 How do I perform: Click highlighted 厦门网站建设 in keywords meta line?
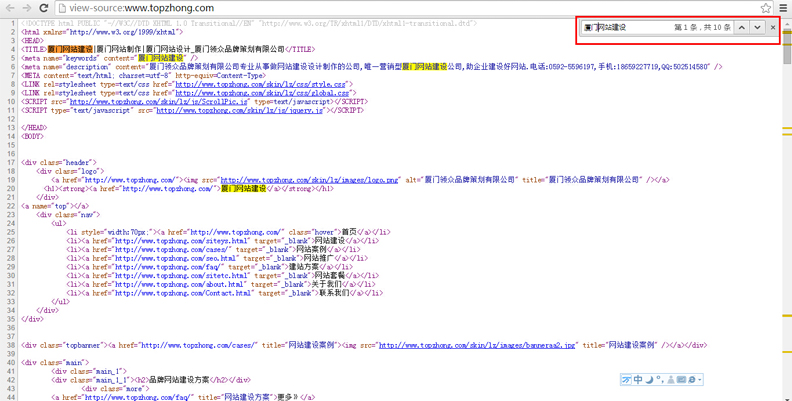pos(161,58)
